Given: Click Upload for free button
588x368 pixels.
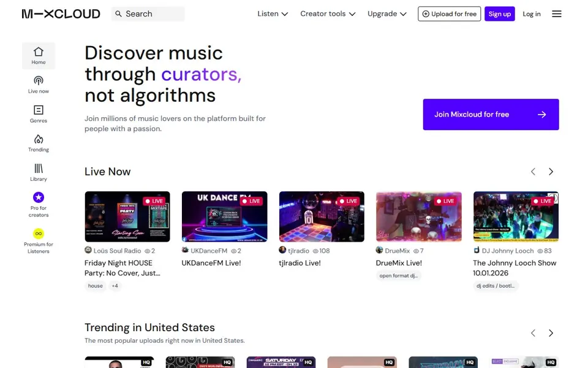Looking at the screenshot, I should [x=449, y=14].
